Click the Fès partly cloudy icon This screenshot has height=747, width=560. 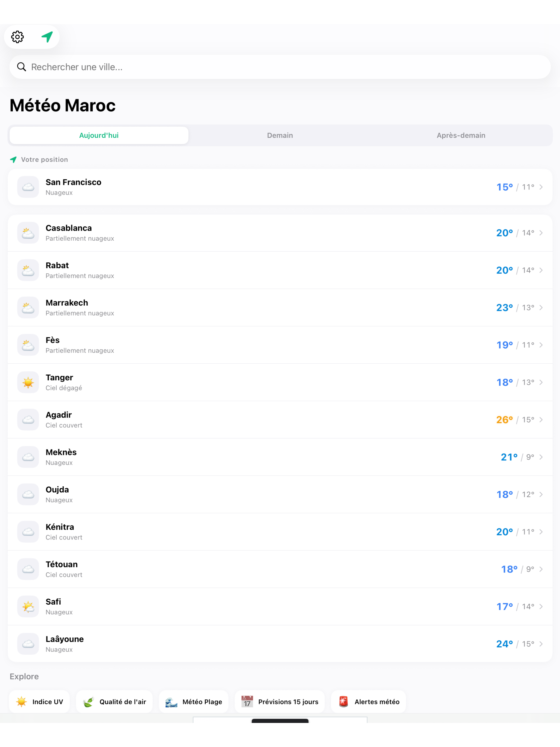coord(28,345)
